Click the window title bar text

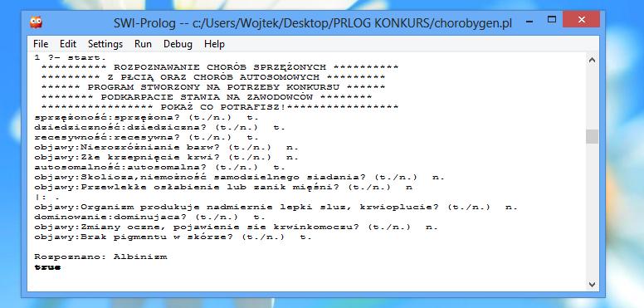(313, 23)
